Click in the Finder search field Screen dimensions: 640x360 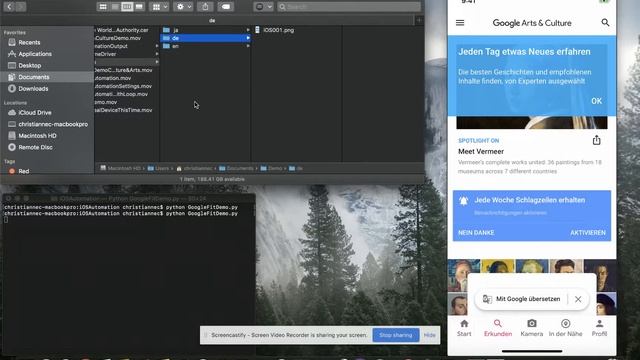click(x=349, y=7)
